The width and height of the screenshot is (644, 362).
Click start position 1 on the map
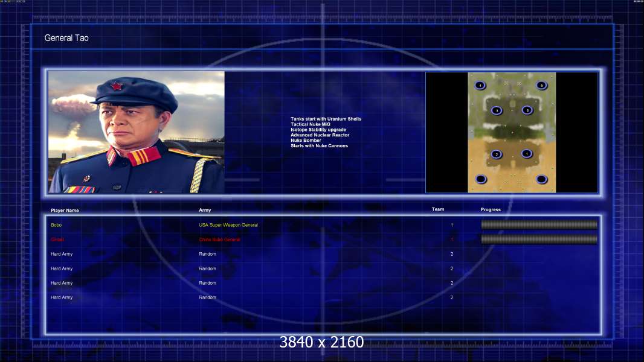527,154
